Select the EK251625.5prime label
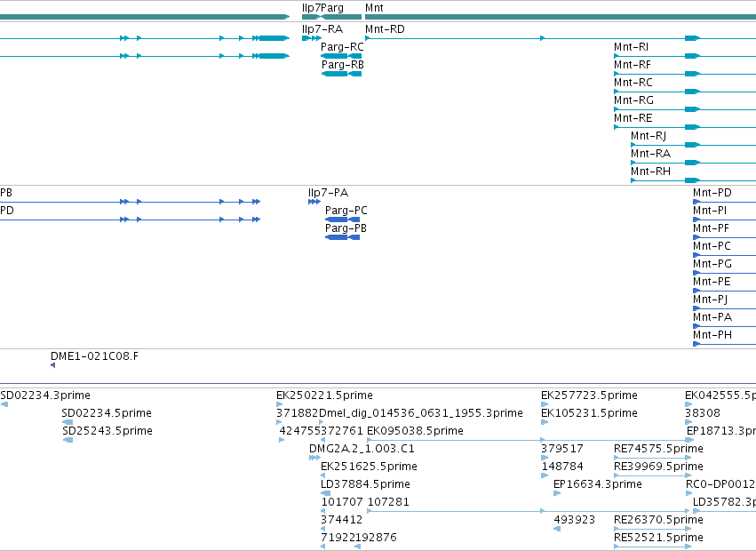The width and height of the screenshot is (756, 551). tap(369, 467)
